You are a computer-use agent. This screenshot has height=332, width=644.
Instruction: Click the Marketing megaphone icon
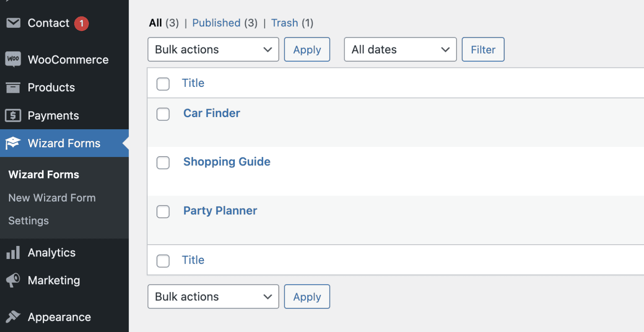[x=13, y=280]
